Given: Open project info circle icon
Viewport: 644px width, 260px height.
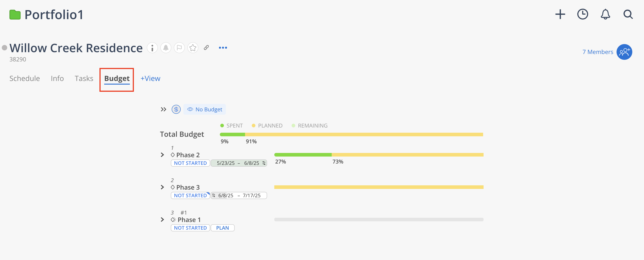Looking at the screenshot, I should tap(152, 47).
